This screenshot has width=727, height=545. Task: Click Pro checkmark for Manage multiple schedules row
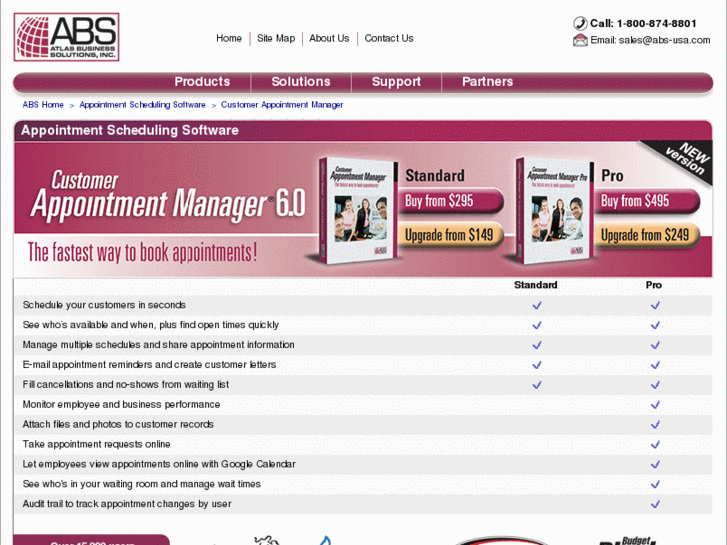tap(655, 345)
